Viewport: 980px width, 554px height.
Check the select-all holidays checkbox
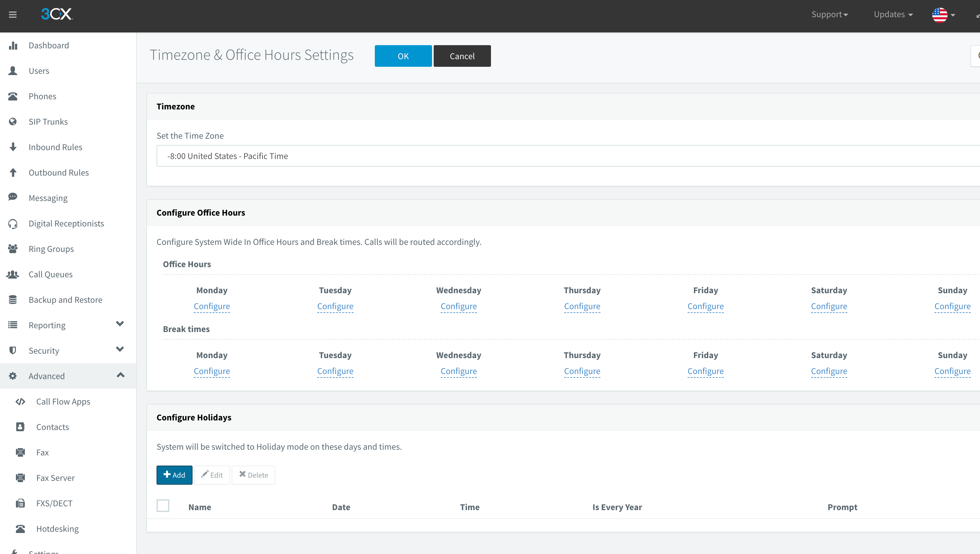(163, 506)
